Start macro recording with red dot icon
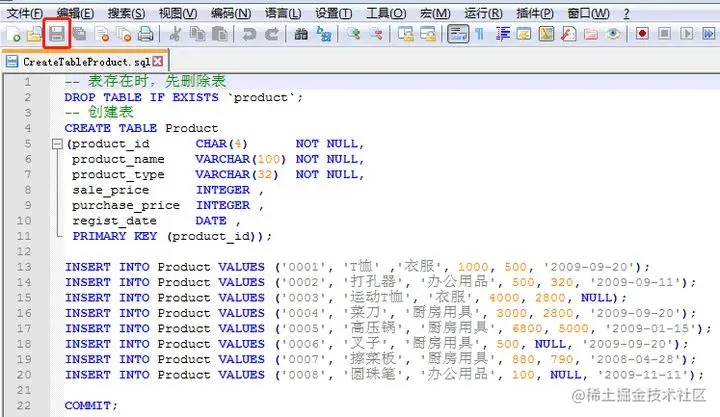This screenshot has height=417, width=720. tap(642, 34)
